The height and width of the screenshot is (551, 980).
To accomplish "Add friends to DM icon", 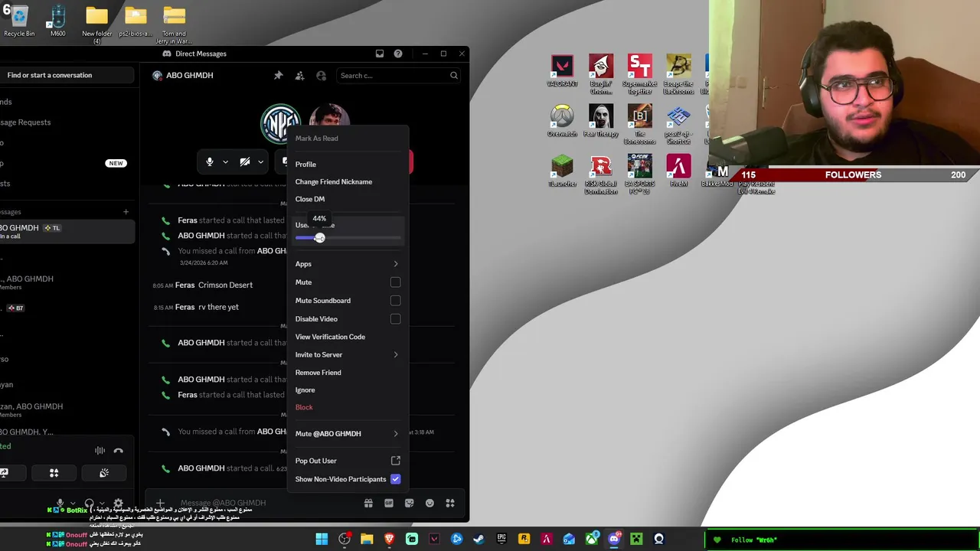I will click(299, 76).
